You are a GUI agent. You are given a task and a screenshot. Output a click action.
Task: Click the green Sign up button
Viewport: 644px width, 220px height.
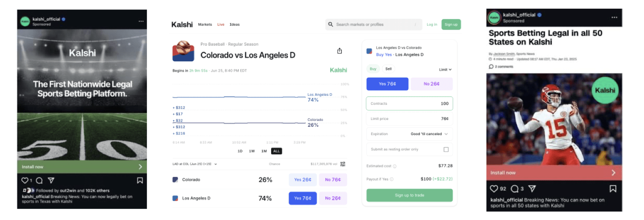(x=451, y=25)
